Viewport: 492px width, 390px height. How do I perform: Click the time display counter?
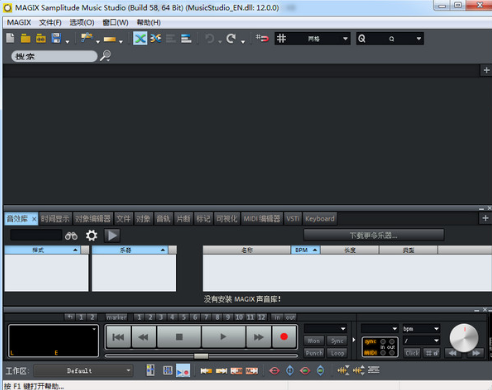53,341
